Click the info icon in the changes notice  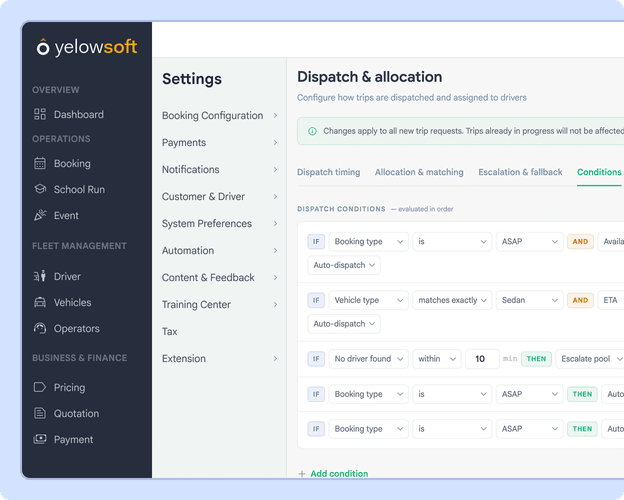(x=312, y=131)
